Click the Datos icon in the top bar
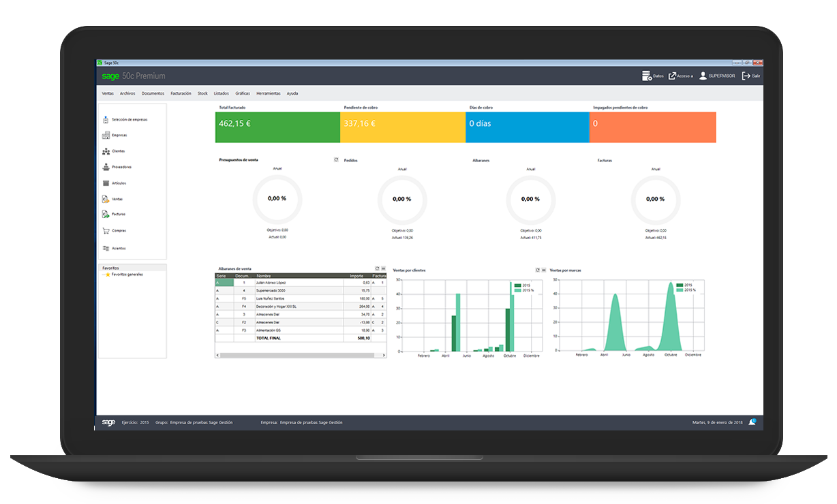837x504 pixels. click(x=648, y=76)
